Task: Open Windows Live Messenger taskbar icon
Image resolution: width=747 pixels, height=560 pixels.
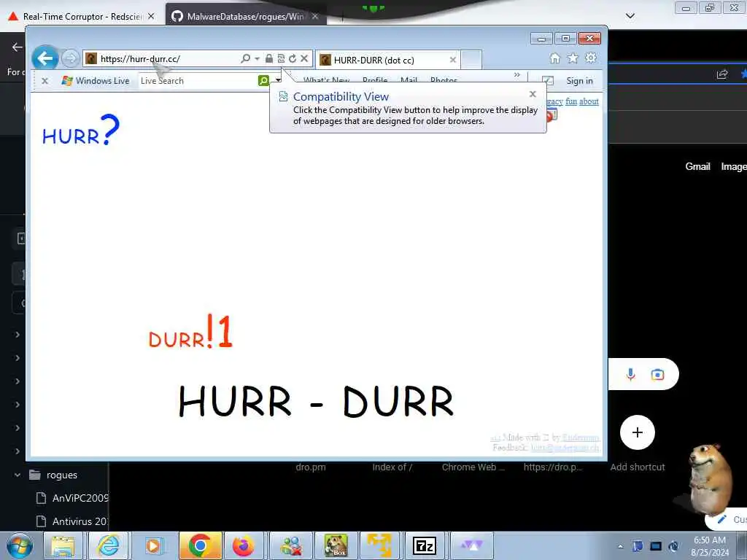Action: pos(291,545)
